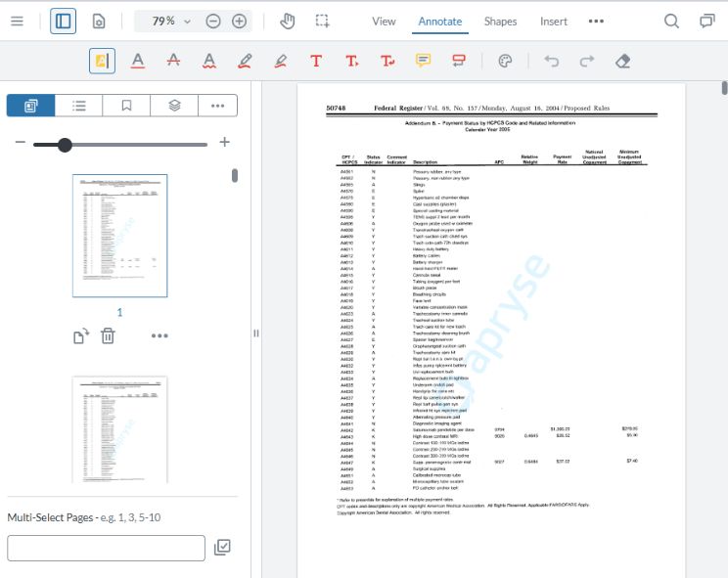Open the search panel
728x578 pixels.
(671, 22)
